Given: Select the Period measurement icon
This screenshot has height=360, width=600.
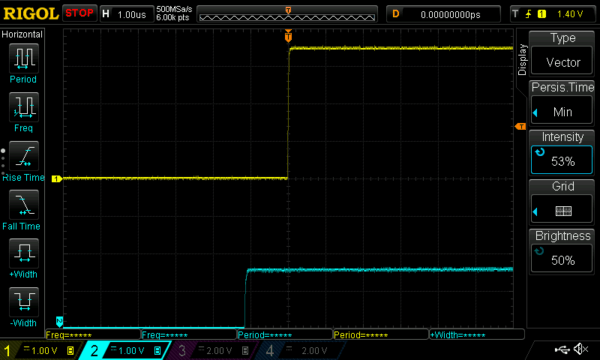Looking at the screenshot, I should [x=24, y=58].
